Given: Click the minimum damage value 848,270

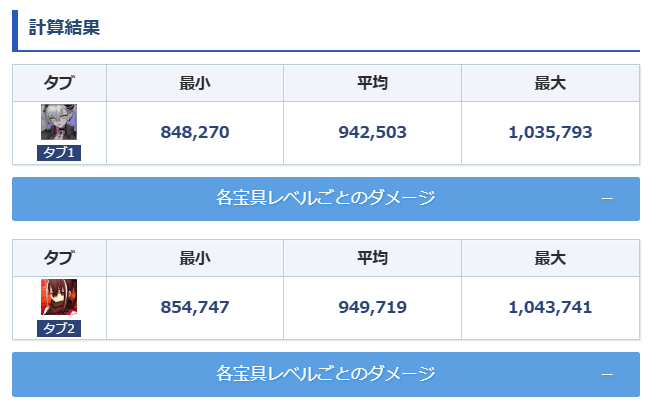Looking at the screenshot, I should (195, 132).
